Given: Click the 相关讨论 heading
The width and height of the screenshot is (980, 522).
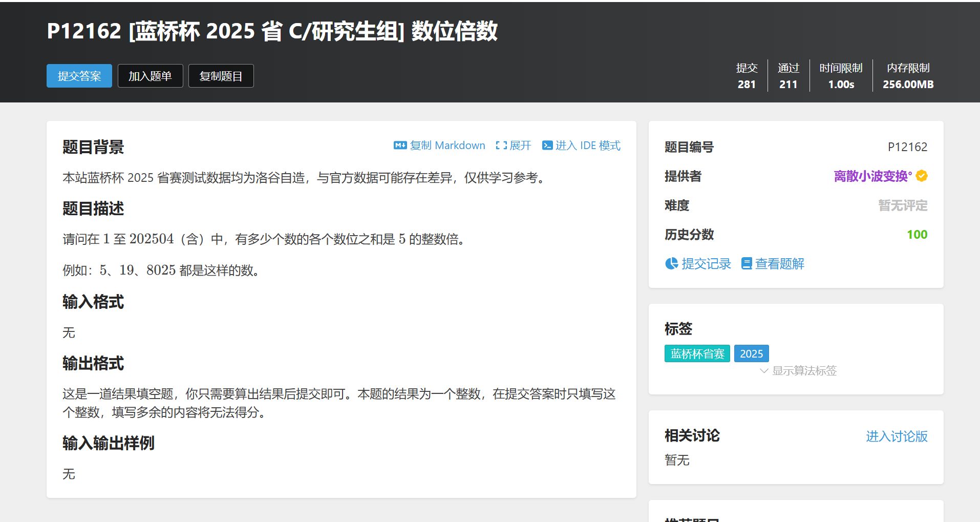Looking at the screenshot, I should (x=692, y=436).
